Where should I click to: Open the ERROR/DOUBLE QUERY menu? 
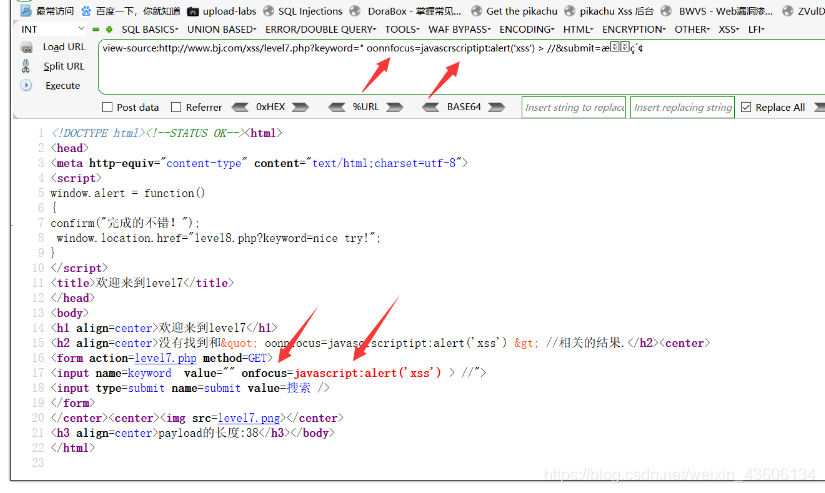(320, 29)
